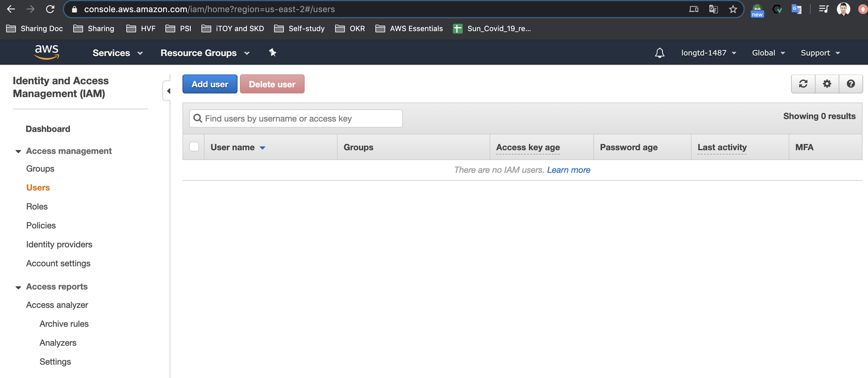Open the Resource Groups dropdown
This screenshot has width=868, height=378.
click(205, 53)
